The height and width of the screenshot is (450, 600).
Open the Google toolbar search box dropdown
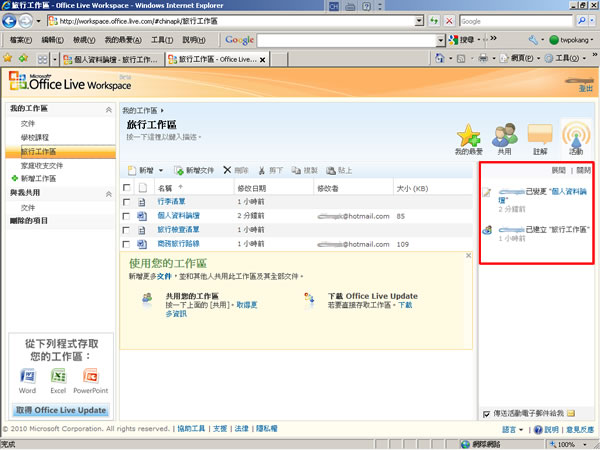pos(441,40)
